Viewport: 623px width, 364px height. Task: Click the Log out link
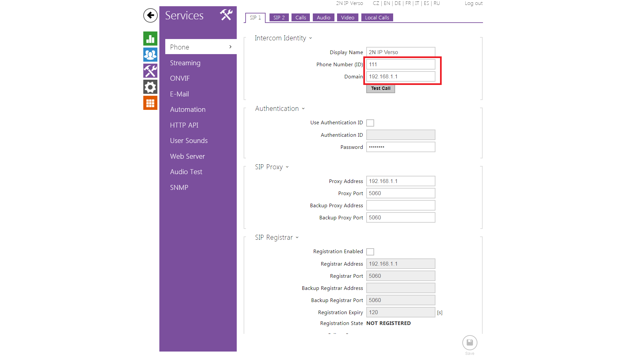[x=473, y=3]
